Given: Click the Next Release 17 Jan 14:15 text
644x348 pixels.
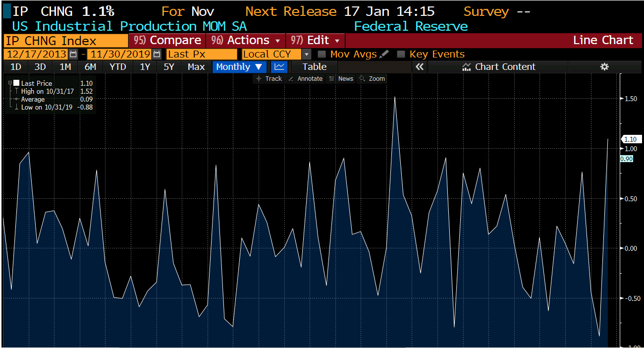Looking at the screenshot, I should pyautogui.click(x=340, y=11).
